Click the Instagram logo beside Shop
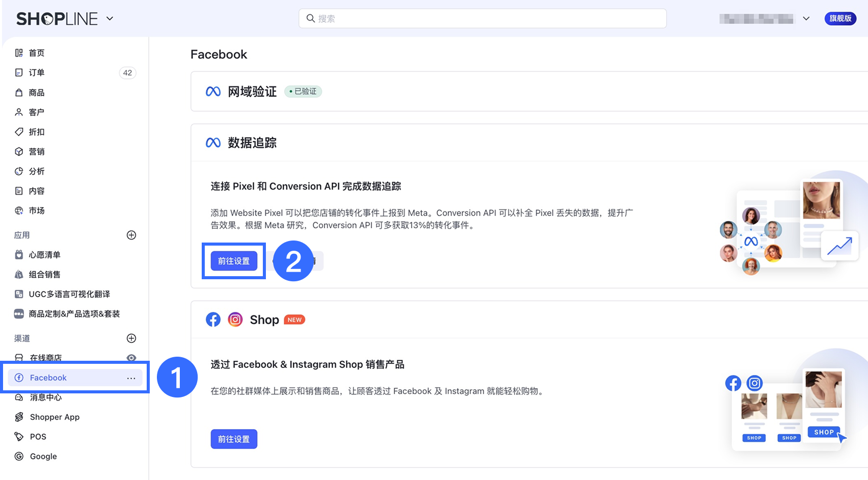The image size is (868, 480). [x=235, y=319]
